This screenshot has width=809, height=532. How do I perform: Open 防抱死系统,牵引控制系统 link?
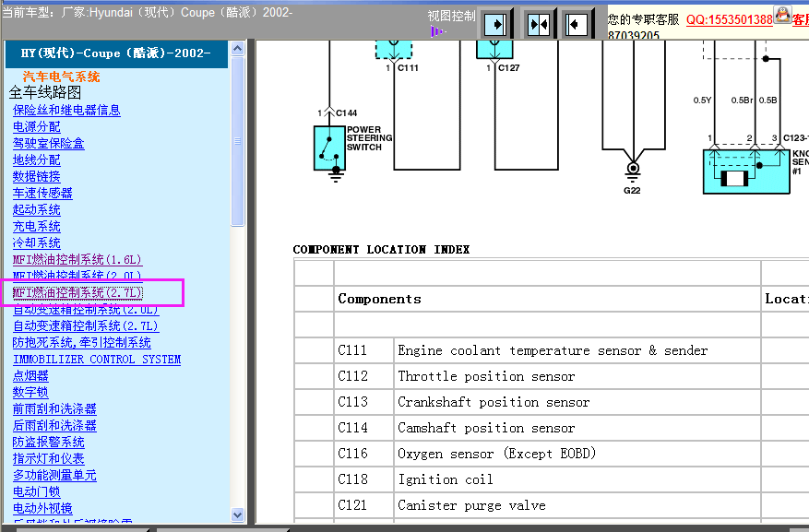coord(81,342)
